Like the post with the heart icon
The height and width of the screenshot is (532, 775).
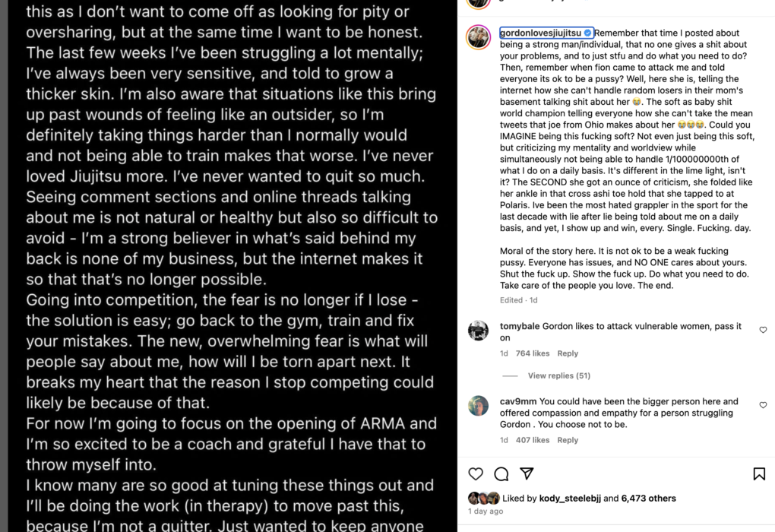[476, 474]
